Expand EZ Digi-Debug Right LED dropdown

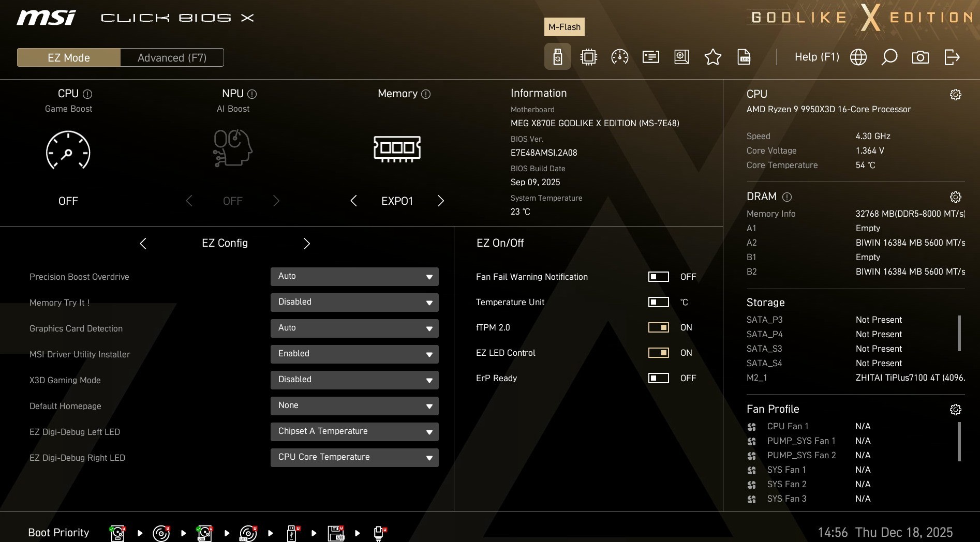(354, 458)
